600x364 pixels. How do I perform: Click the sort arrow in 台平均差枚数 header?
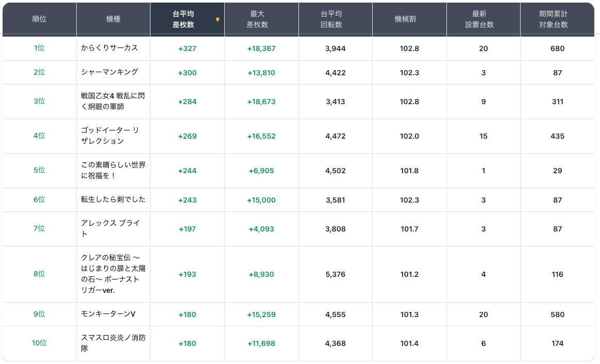click(218, 20)
